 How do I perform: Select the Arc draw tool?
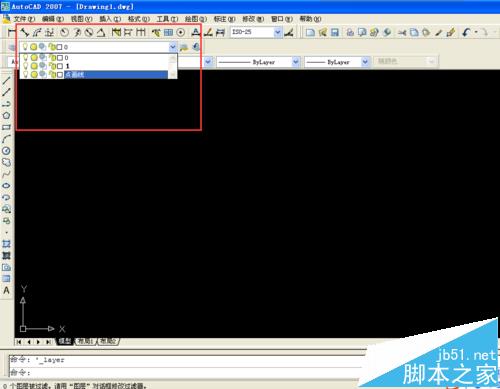(6, 139)
